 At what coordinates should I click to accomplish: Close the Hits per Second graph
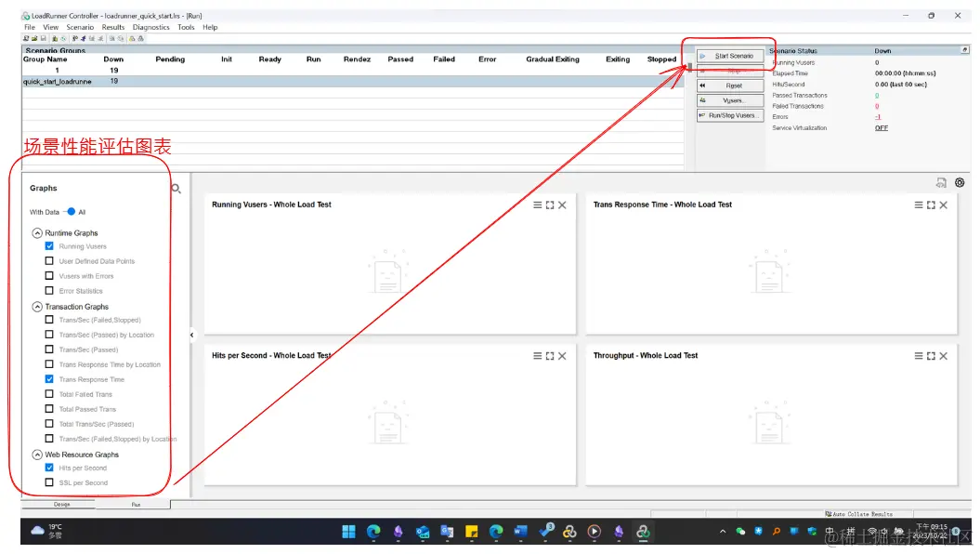pos(563,356)
